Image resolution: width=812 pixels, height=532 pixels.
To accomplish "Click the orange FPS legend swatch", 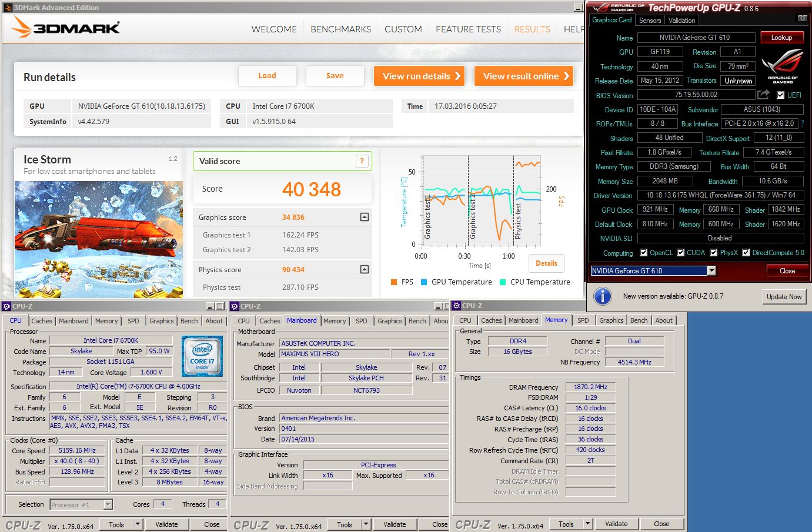I will tap(394, 282).
